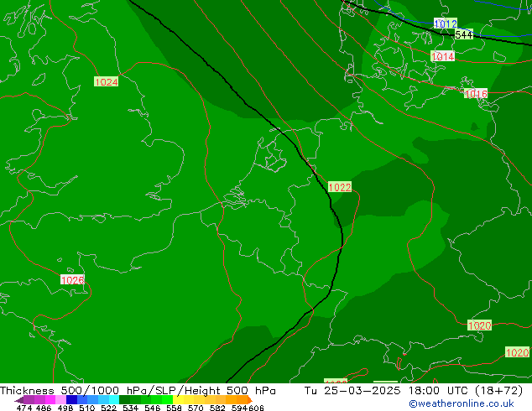The height and width of the screenshot is (411, 532).
Task: Click the legend value 546
Action: tap(152, 408)
